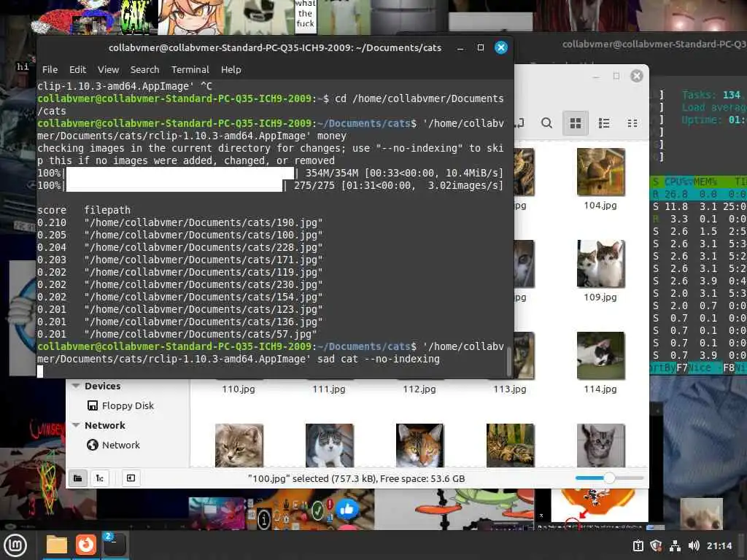The height and width of the screenshot is (560, 747).
Task: Select the 114.jpg thumbnail
Action: pos(600,355)
